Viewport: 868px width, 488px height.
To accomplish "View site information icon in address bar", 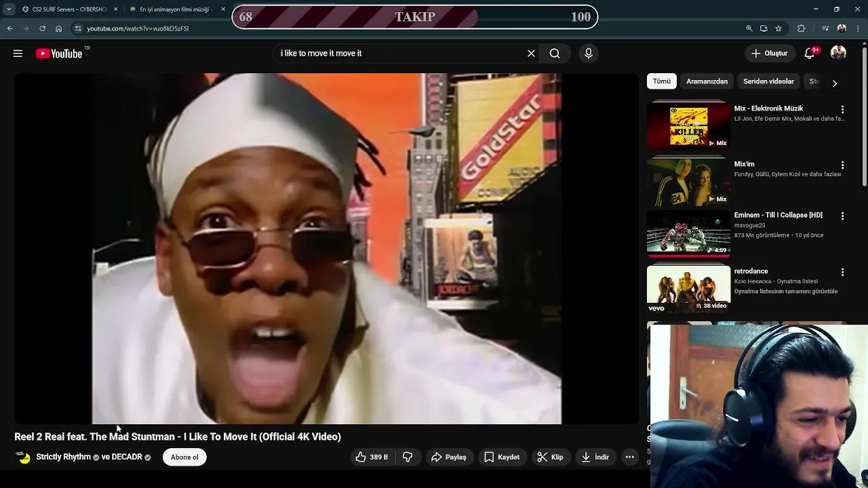I will [x=78, y=28].
